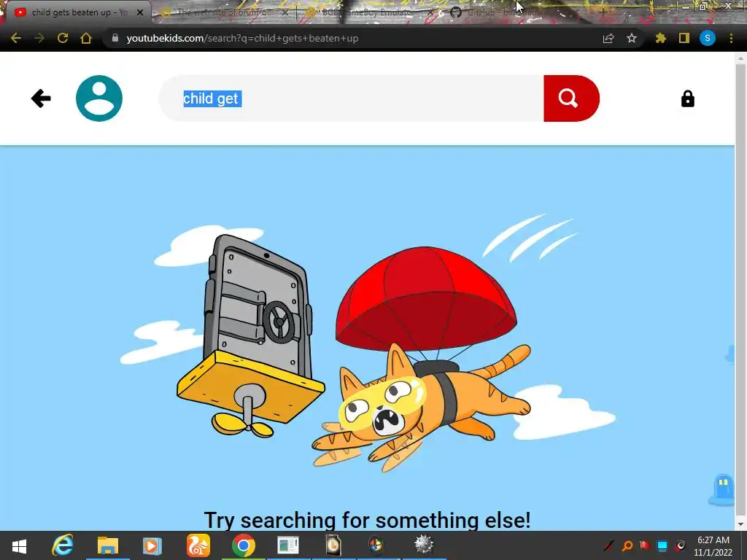The width and height of the screenshot is (747, 560).
Task: Reload the page with the refresh icon
Action: coord(63,38)
